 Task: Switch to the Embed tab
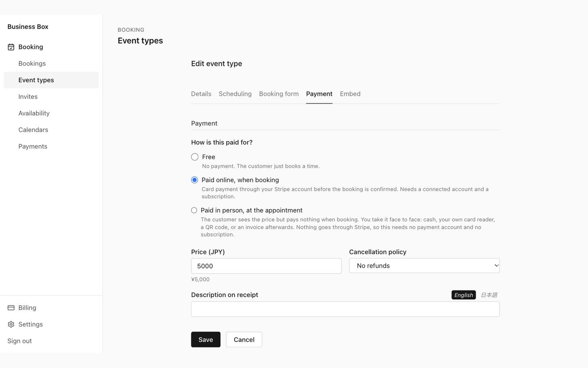pos(350,94)
